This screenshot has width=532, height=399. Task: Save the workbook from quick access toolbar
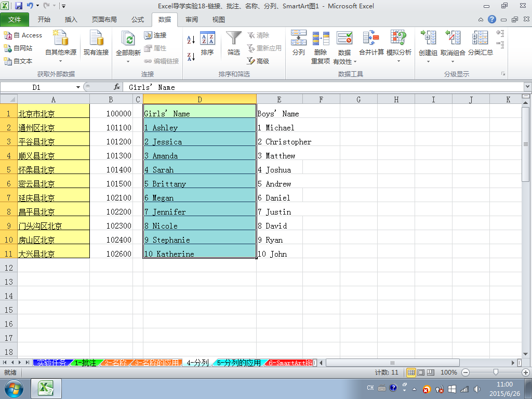pos(19,6)
